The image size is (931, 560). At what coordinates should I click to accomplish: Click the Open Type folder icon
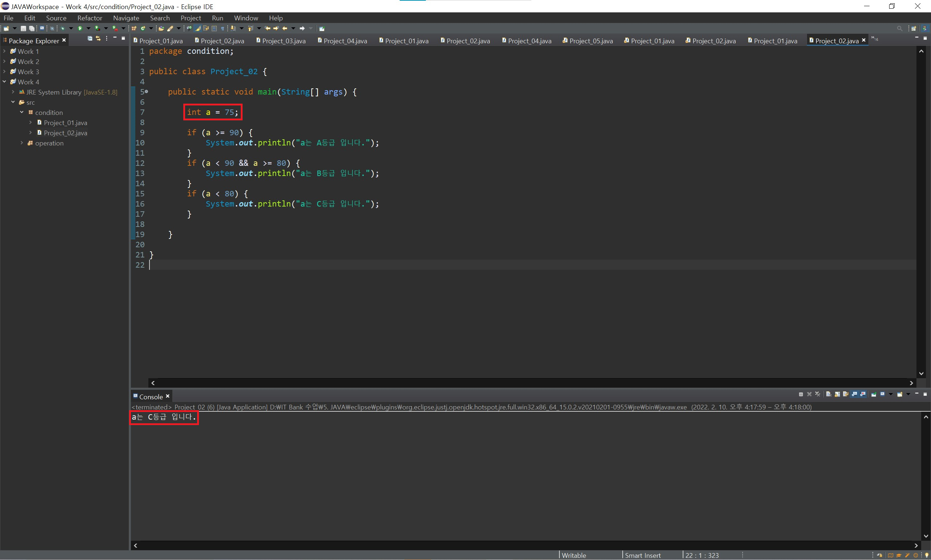tap(161, 29)
